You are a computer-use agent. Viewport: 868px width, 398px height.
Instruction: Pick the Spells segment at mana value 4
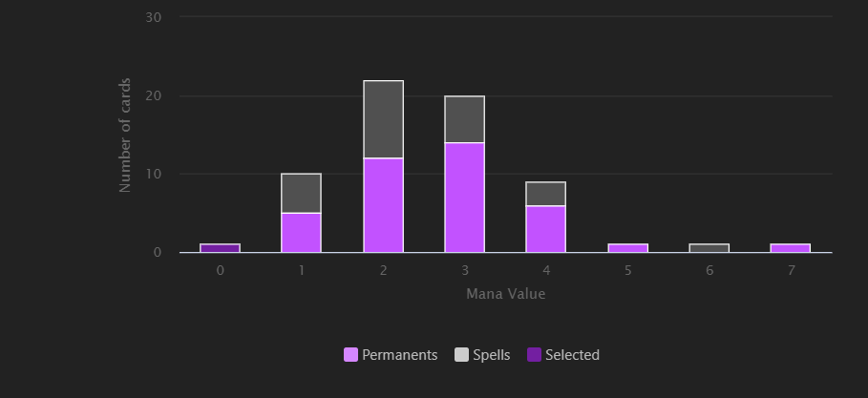(x=545, y=194)
